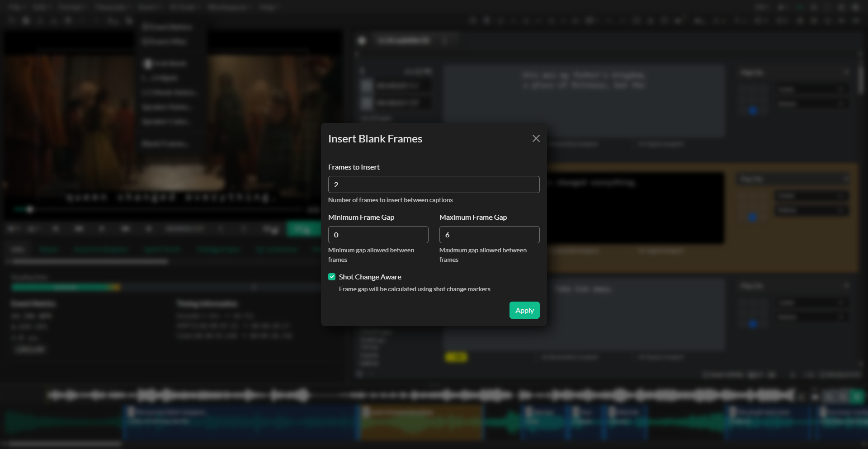Click the circular icon beside the episode title

[x=362, y=41]
